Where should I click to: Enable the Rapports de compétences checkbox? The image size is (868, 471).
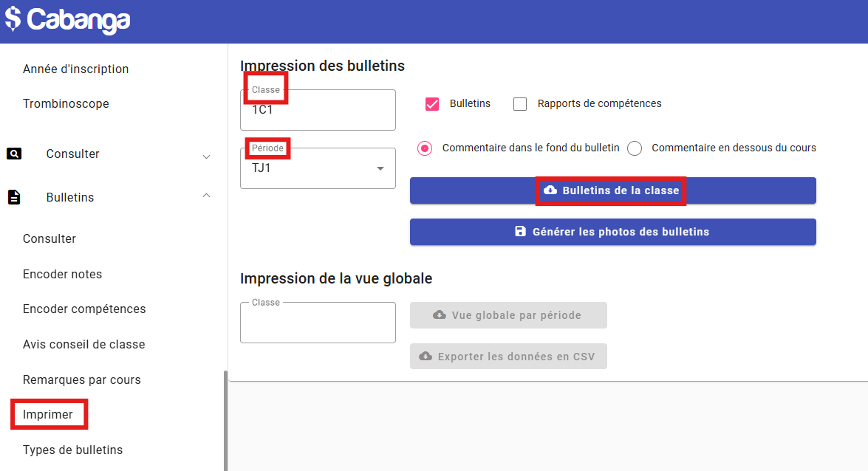[520, 104]
